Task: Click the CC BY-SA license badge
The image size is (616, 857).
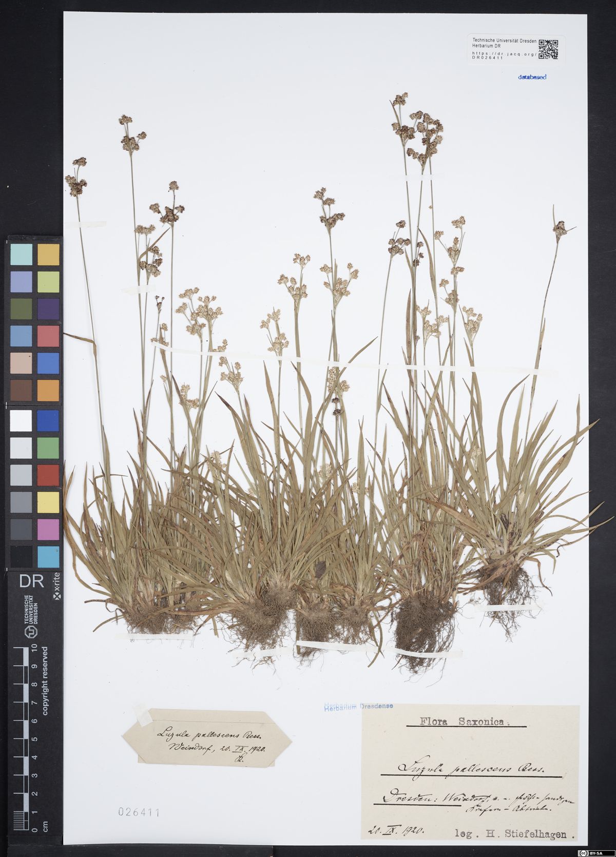Action: 596,852
